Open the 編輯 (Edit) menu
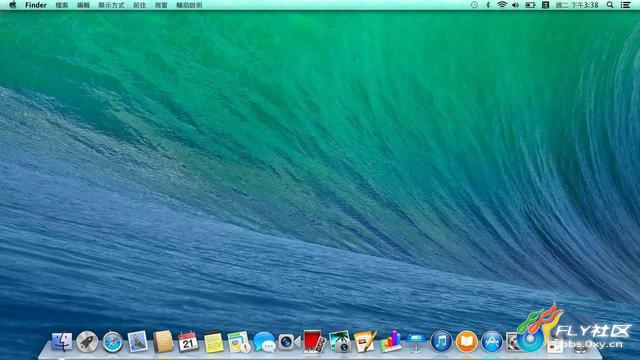Screen dimensions: 640x360 (x=83, y=5)
